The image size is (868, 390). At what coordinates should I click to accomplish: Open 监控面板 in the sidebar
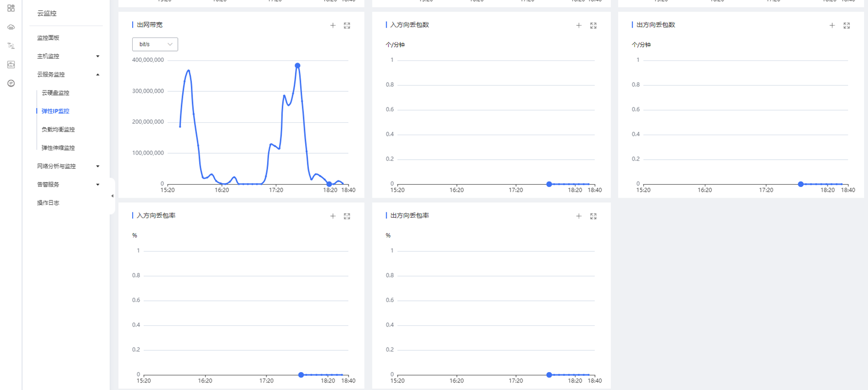(48, 38)
